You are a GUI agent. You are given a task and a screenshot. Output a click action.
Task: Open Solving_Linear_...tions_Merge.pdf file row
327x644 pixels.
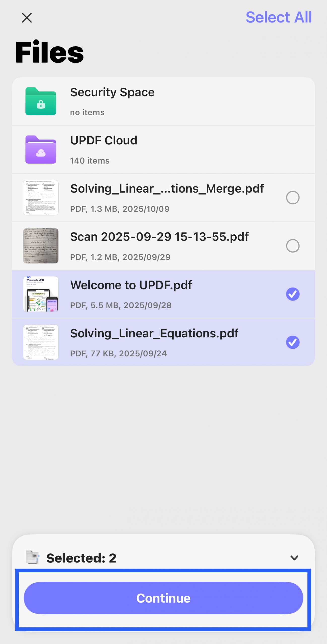click(163, 197)
